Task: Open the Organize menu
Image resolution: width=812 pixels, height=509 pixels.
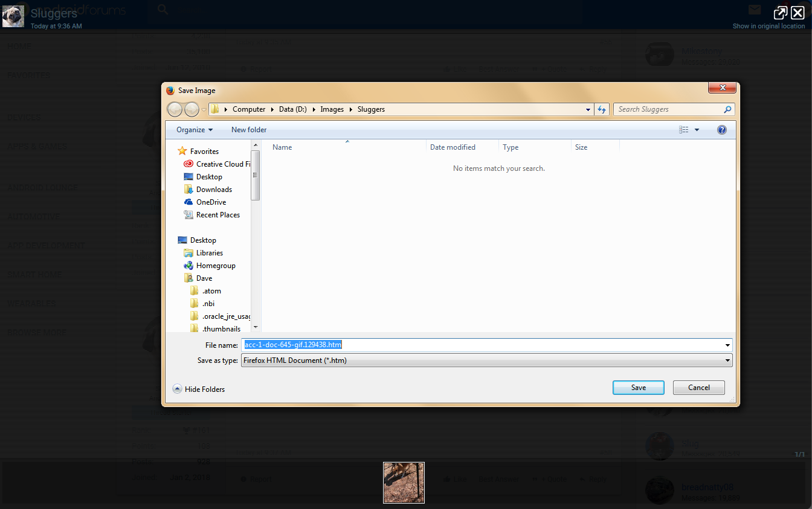Action: click(x=195, y=130)
